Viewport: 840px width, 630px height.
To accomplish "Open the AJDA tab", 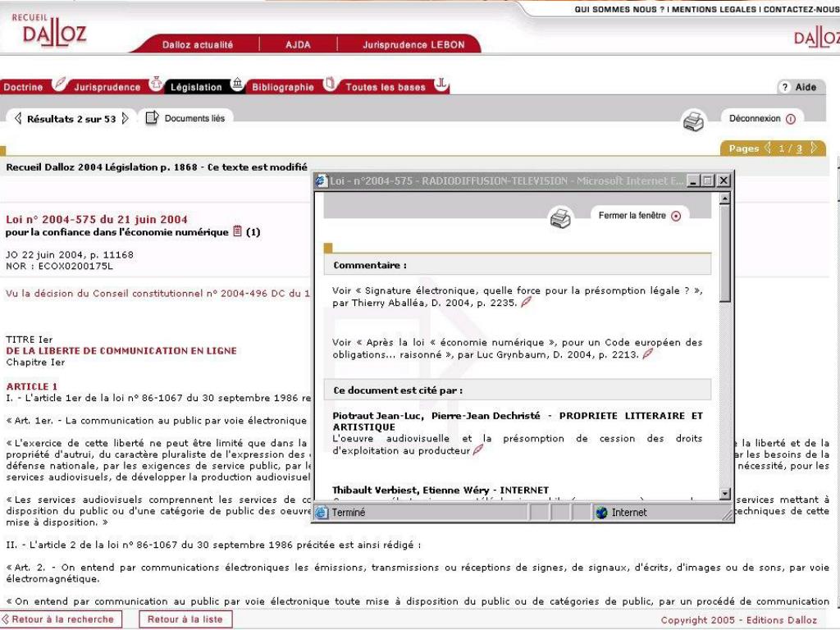I will click(x=298, y=45).
